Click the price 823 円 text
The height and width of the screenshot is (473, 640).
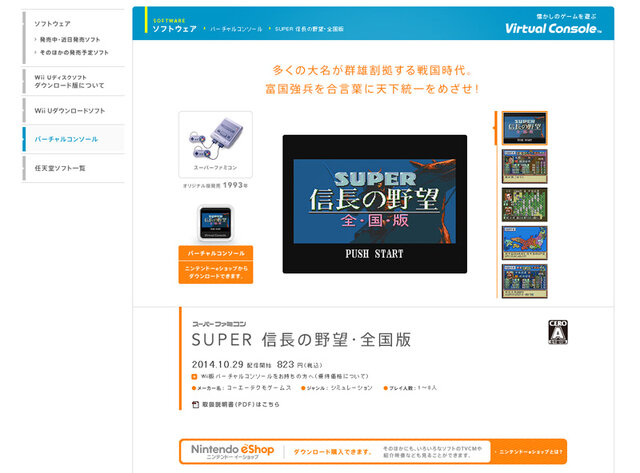click(x=300, y=364)
